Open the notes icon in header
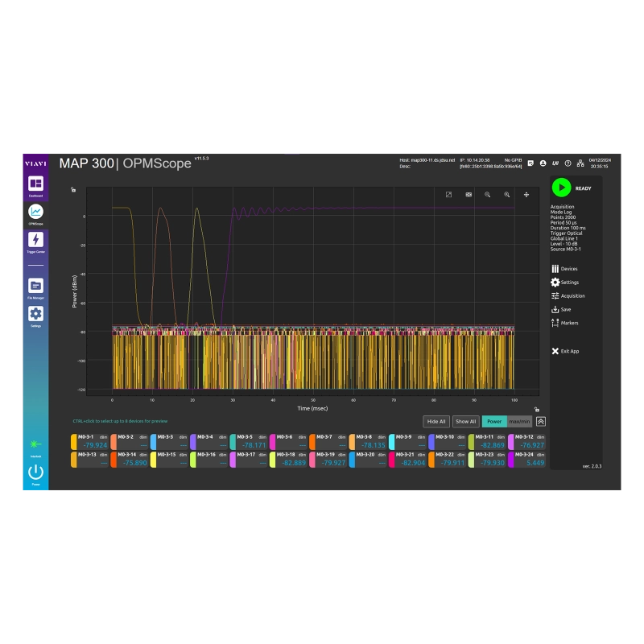The image size is (644, 644). (530, 163)
